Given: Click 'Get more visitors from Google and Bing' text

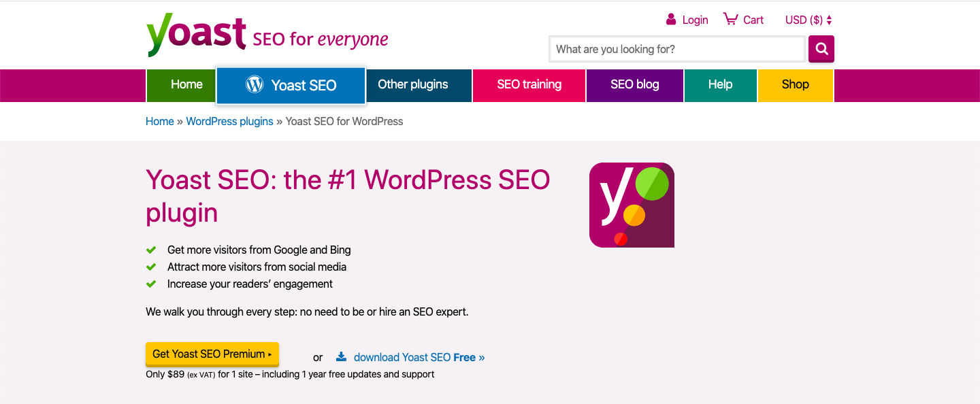Looking at the screenshot, I should point(259,250).
